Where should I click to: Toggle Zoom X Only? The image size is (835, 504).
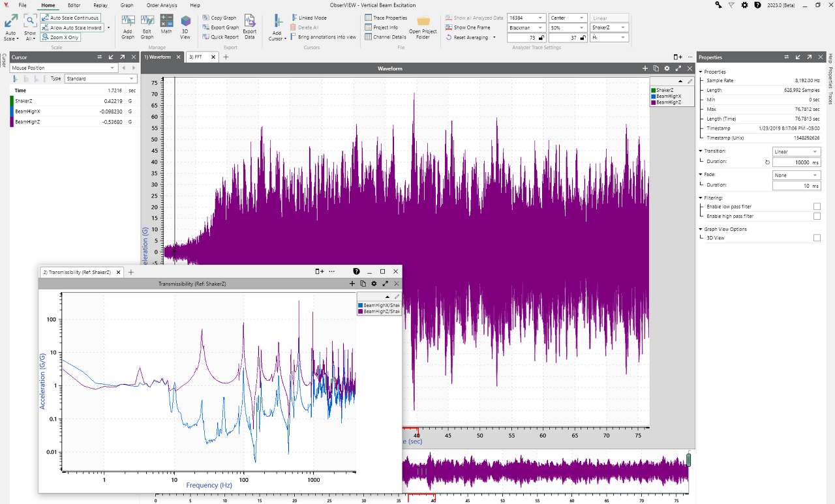[60, 37]
